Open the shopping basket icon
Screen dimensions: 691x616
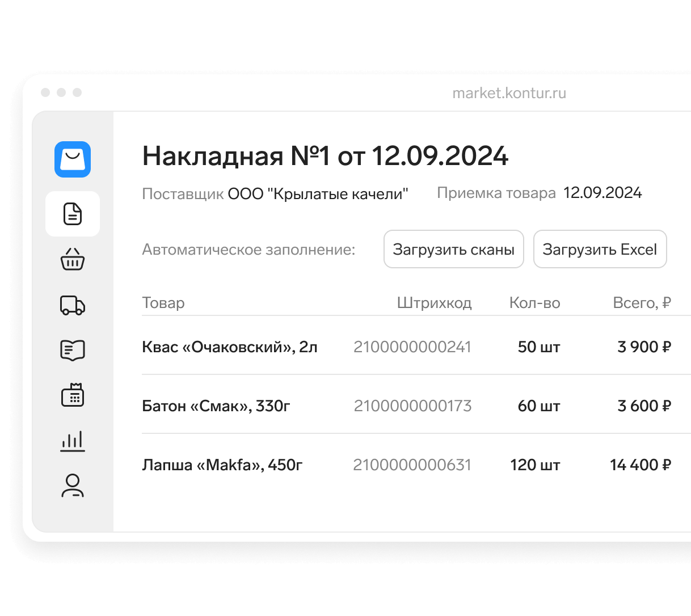pos(73,259)
